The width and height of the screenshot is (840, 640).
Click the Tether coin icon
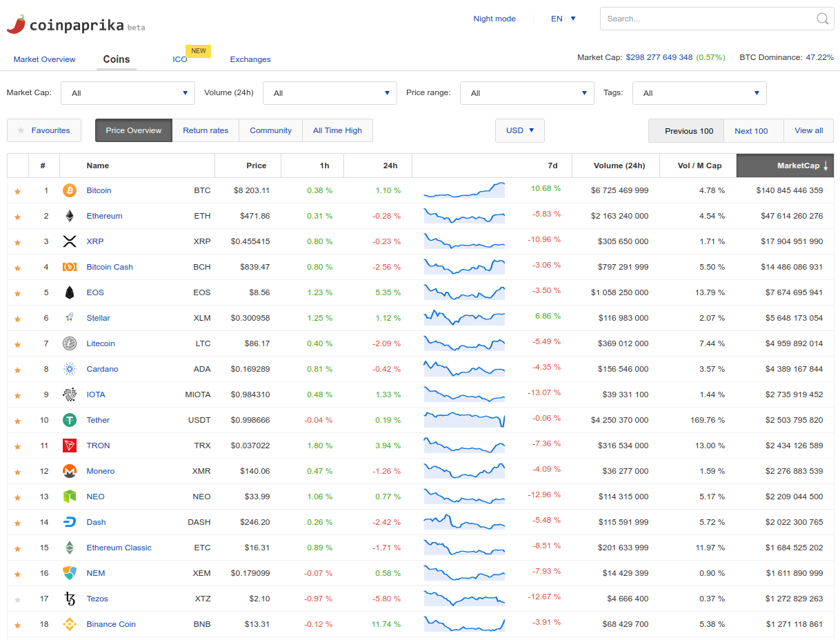click(x=69, y=420)
